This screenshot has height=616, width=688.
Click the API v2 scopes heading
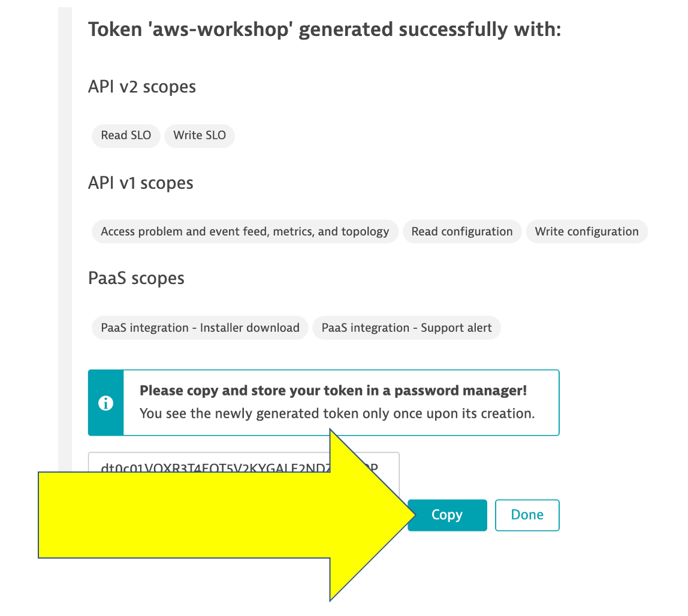(x=142, y=87)
